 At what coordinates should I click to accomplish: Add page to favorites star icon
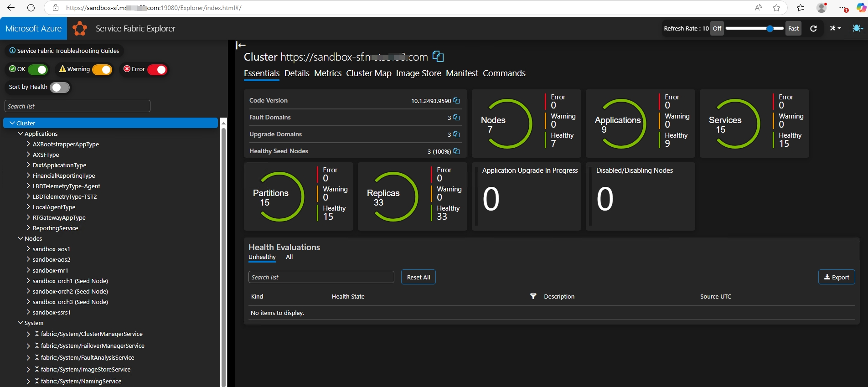click(776, 8)
